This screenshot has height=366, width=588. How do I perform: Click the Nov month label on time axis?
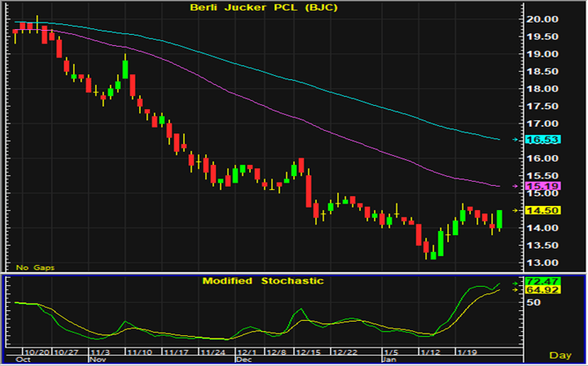coord(99,360)
